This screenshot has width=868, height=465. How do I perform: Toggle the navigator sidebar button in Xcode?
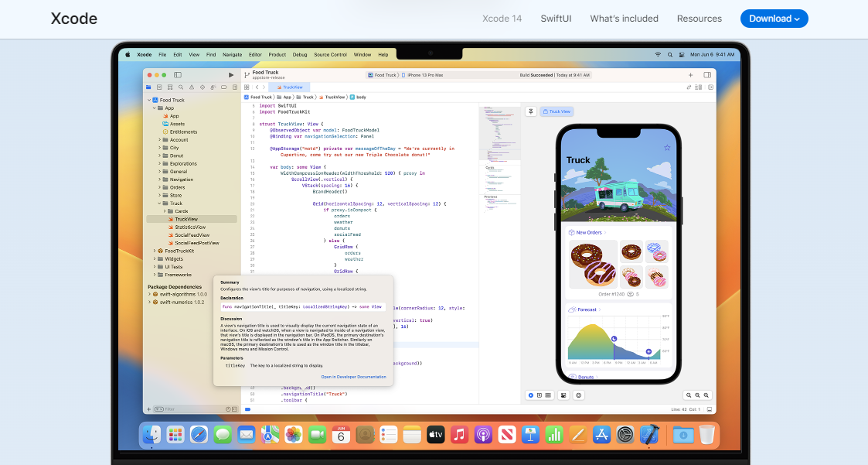pyautogui.click(x=177, y=75)
